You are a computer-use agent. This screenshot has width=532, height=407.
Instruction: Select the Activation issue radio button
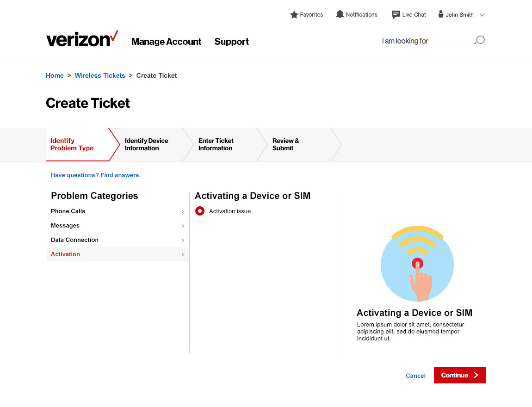point(200,211)
